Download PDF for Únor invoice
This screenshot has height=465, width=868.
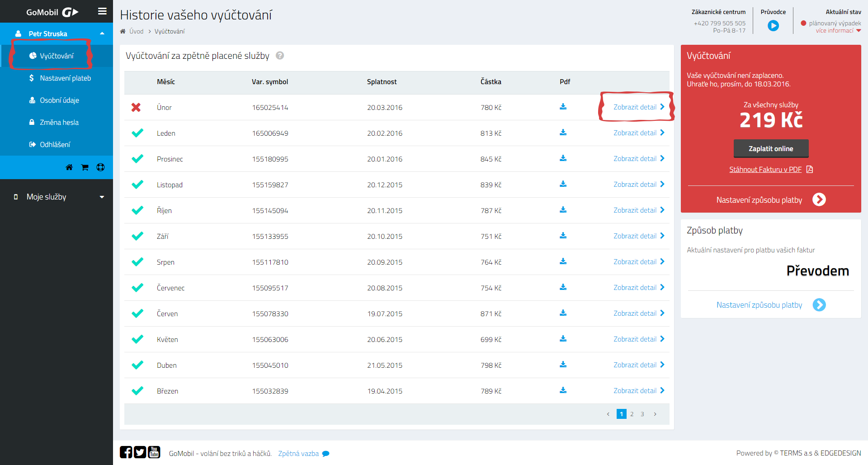563,107
